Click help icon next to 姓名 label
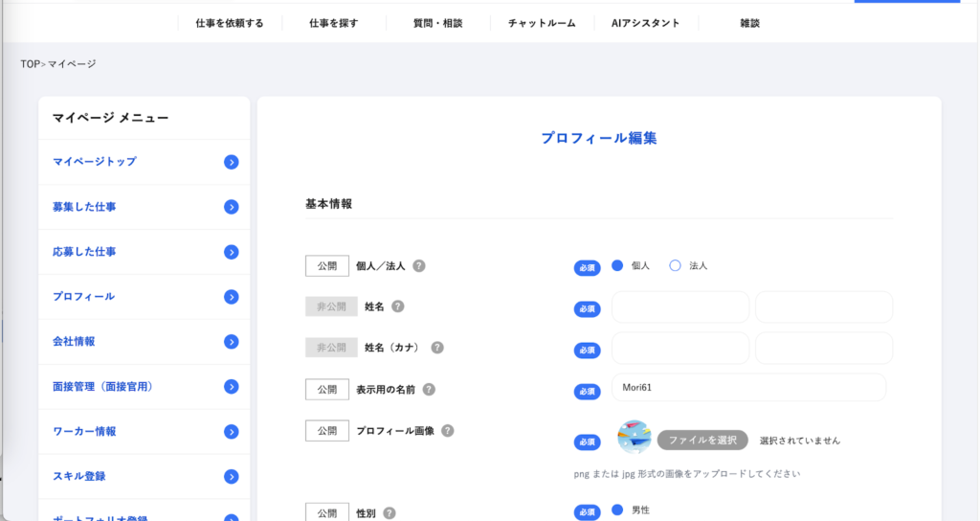The height and width of the screenshot is (521, 980). point(398,306)
